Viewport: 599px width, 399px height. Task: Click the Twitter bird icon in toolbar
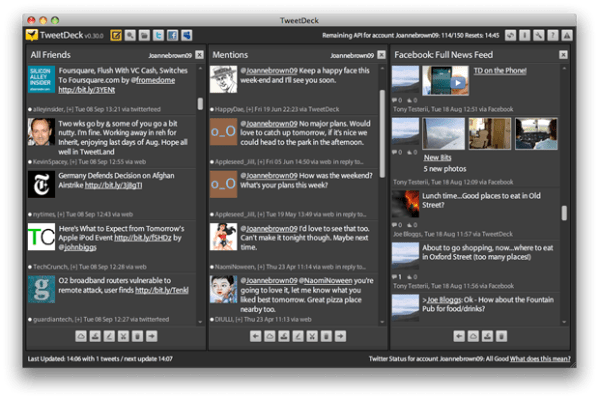point(159,36)
